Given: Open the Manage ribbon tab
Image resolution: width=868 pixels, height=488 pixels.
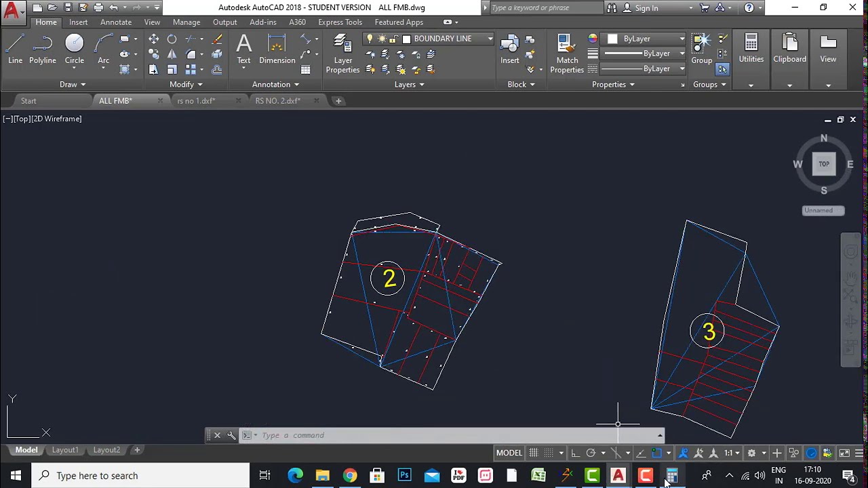Looking at the screenshot, I should 186,22.
